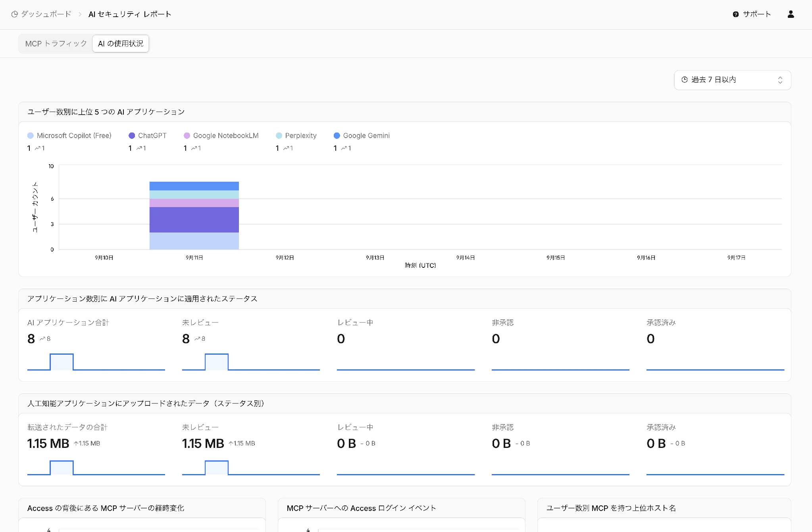Go to ダッシュボード breadcrumb link
812x532 pixels.
(46, 14)
